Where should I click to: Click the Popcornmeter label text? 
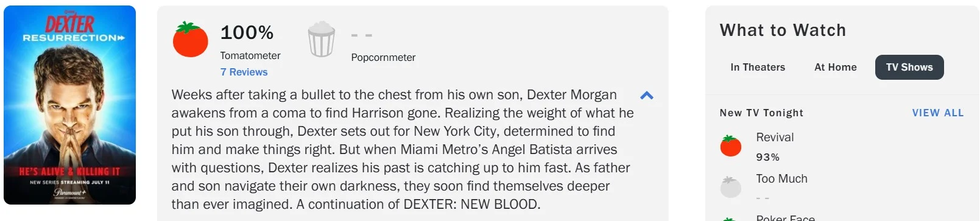coord(383,57)
